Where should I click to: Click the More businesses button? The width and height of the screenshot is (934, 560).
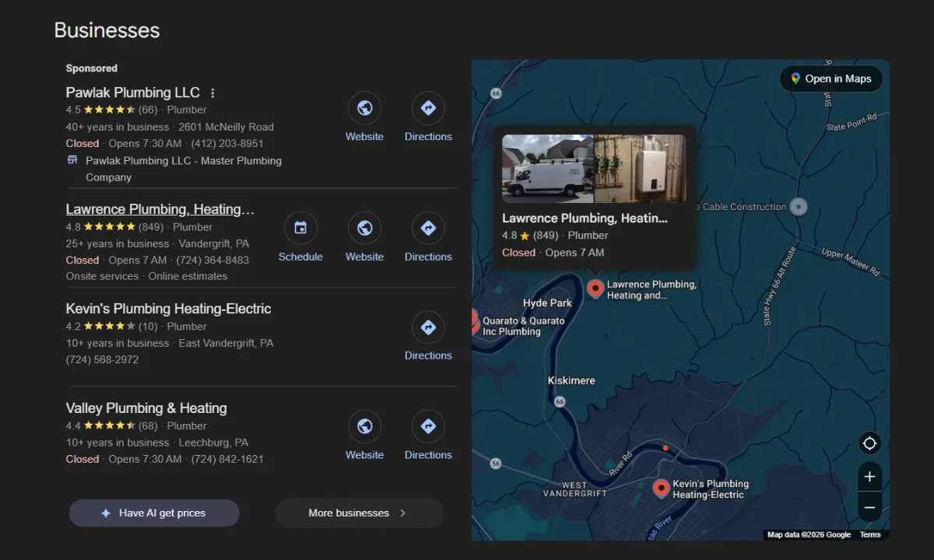(359, 513)
